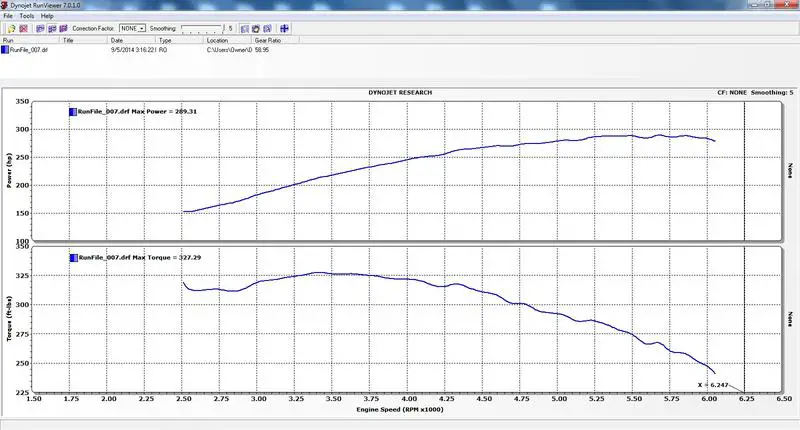The height and width of the screenshot is (430, 800).
Task: Click the Dynojet app icon in title bar
Action: [x=5, y=5]
